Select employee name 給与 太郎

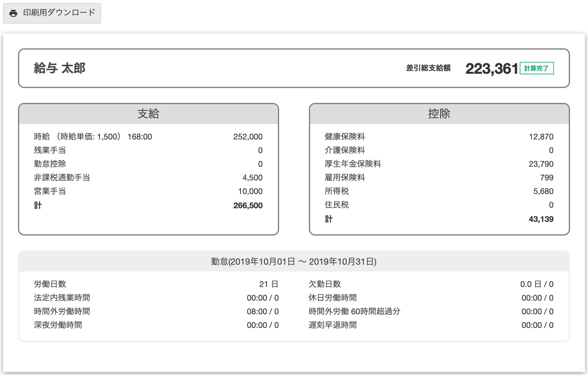click(x=60, y=68)
